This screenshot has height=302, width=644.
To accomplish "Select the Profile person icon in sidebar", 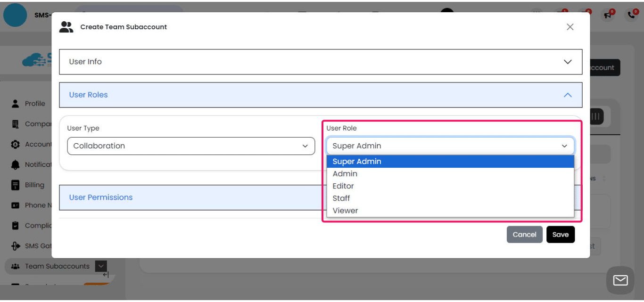I will (x=15, y=103).
